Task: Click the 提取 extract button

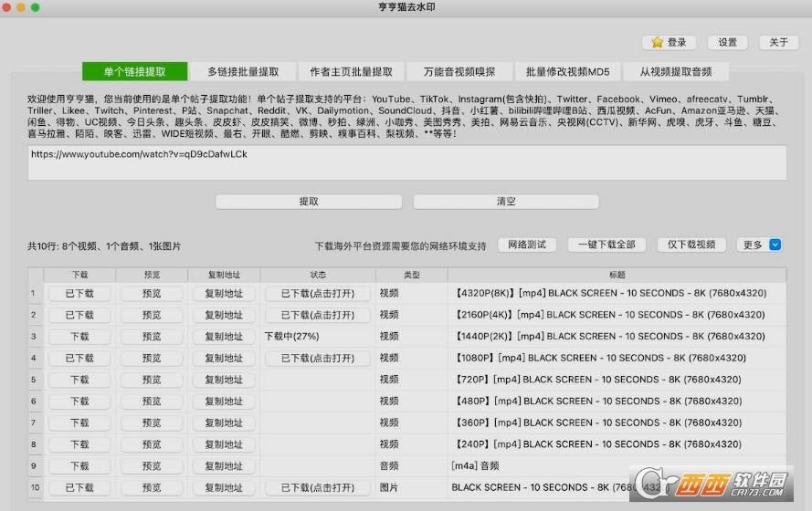Action: pos(309,201)
